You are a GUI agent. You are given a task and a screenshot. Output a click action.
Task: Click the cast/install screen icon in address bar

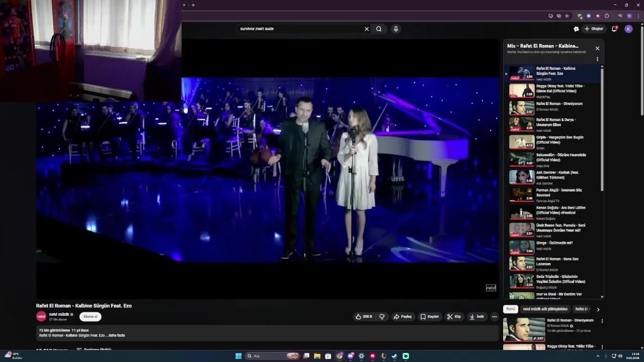(551, 16)
